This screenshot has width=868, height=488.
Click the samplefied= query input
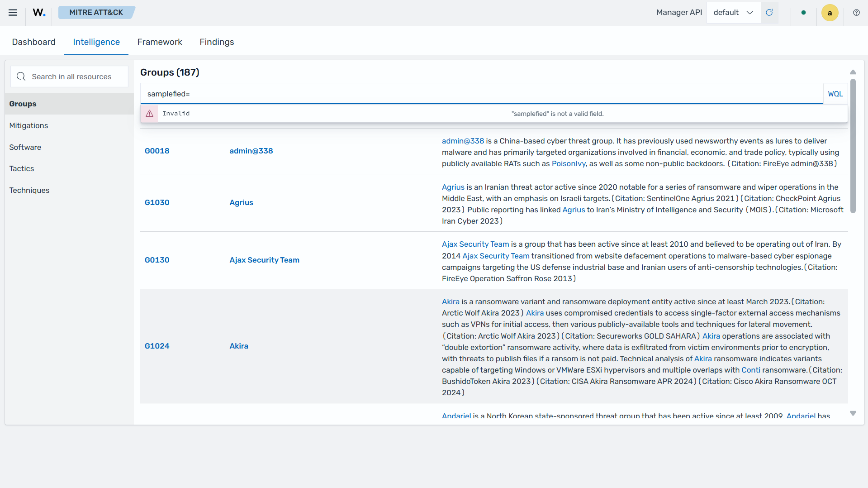tap(481, 94)
